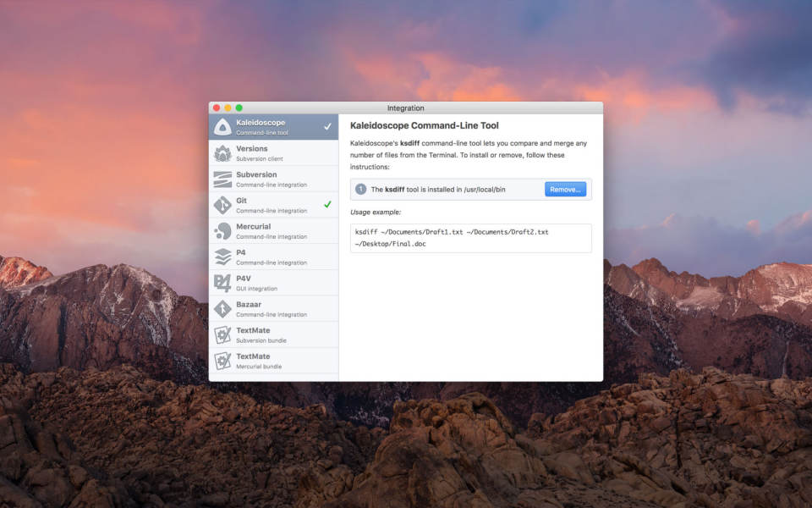Click the P4V icon
The height and width of the screenshot is (508, 812).
tap(222, 283)
